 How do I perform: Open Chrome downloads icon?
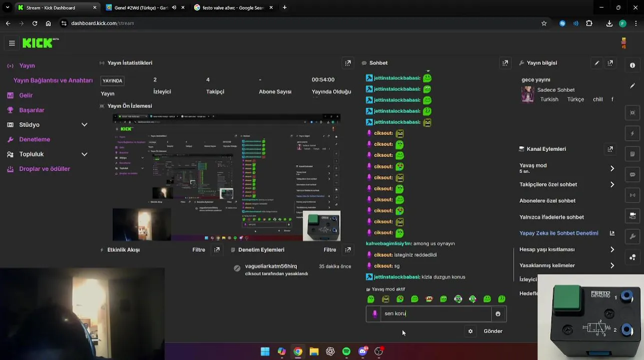click(609, 23)
